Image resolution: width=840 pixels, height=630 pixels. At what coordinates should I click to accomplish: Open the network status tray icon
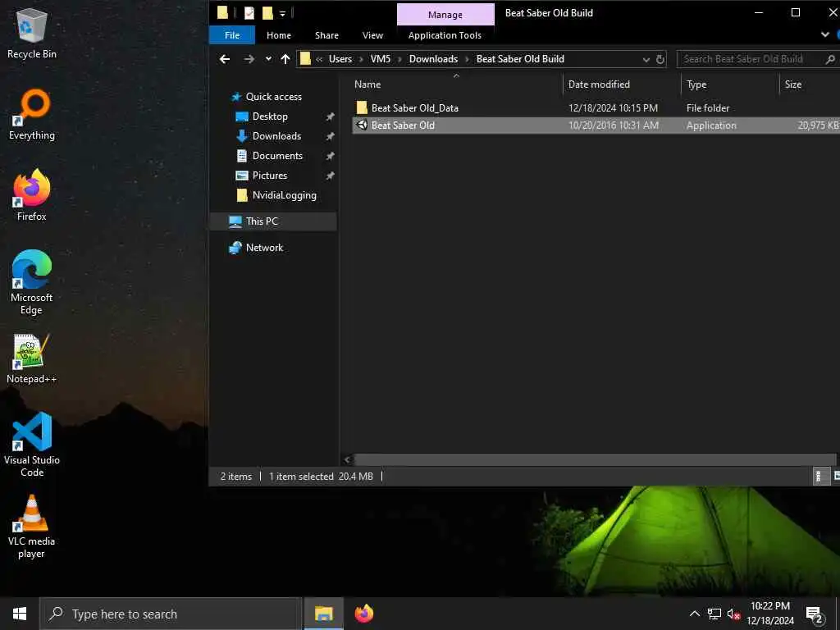click(714, 614)
